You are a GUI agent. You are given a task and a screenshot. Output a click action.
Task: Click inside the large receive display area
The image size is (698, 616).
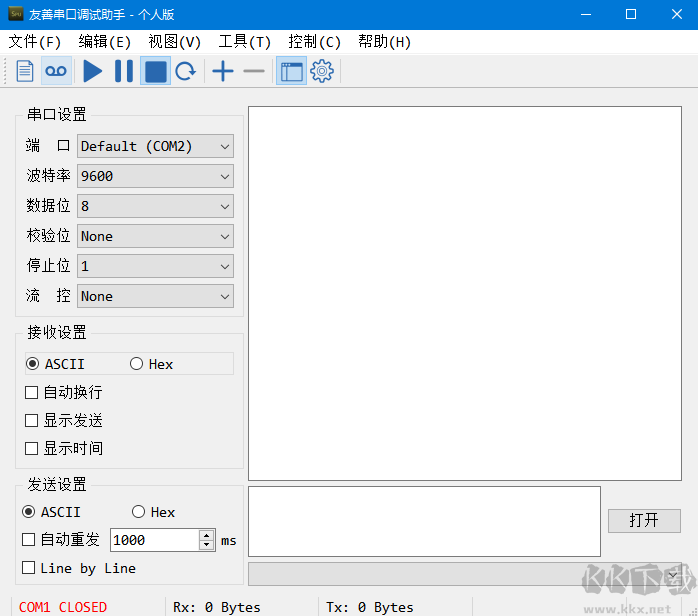coord(465,293)
